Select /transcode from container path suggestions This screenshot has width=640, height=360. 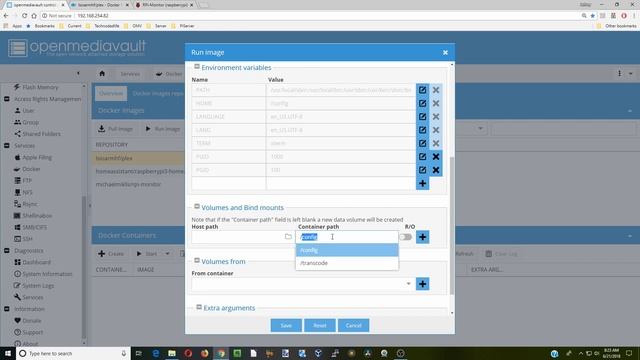(347, 263)
